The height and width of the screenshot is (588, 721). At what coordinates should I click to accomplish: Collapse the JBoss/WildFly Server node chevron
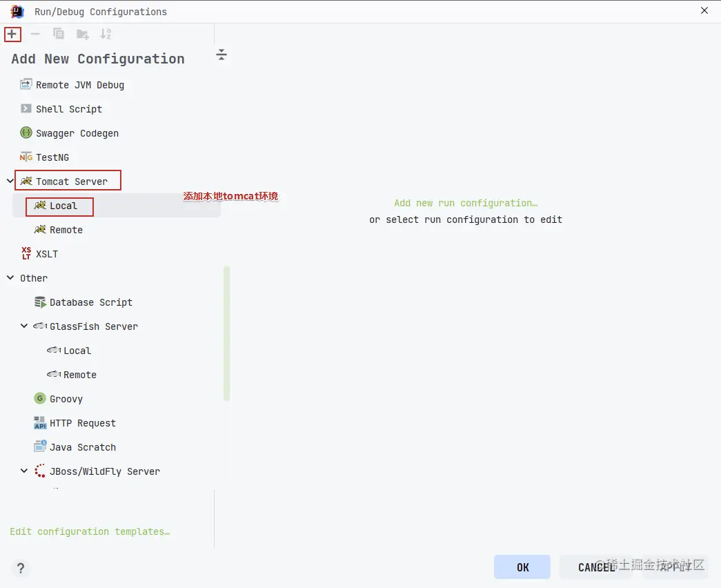click(x=24, y=471)
